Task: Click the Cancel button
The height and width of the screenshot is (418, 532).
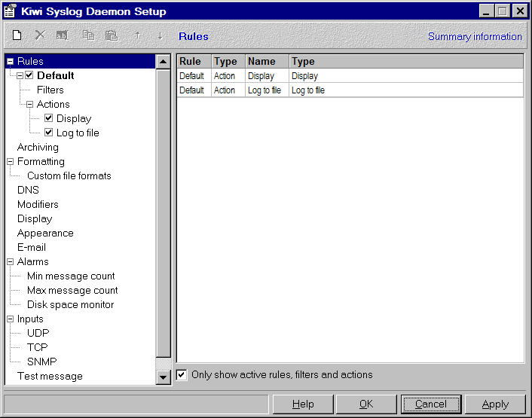Action: [431, 404]
